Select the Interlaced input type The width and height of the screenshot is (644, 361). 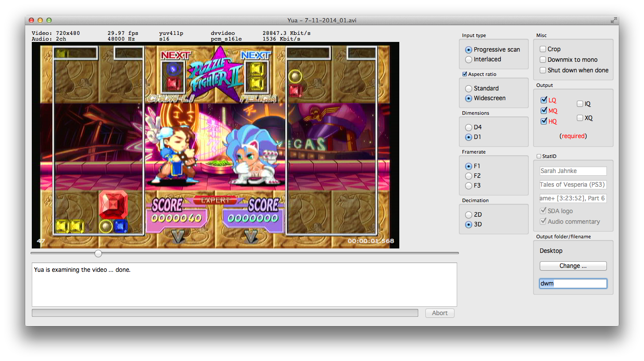469,60
